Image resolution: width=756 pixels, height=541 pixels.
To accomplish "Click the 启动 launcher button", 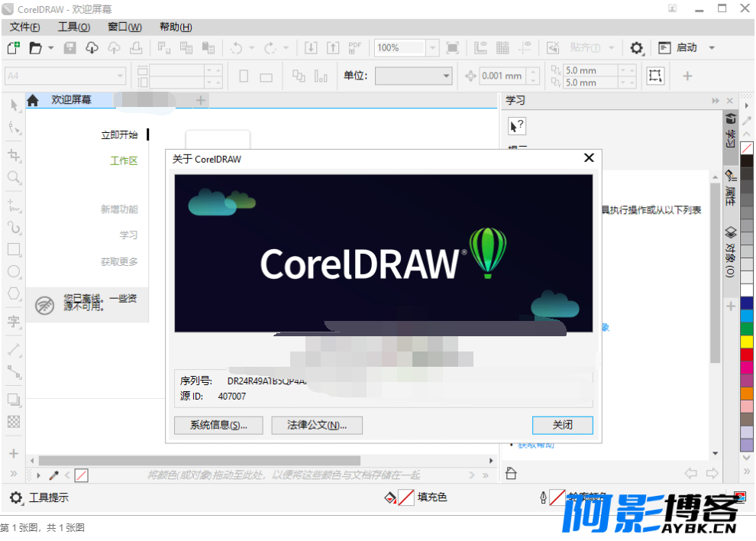I will pyautogui.click(x=678, y=48).
